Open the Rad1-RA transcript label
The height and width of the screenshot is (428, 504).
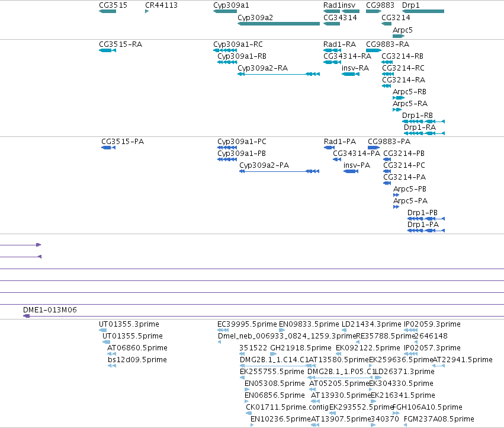coord(339,44)
